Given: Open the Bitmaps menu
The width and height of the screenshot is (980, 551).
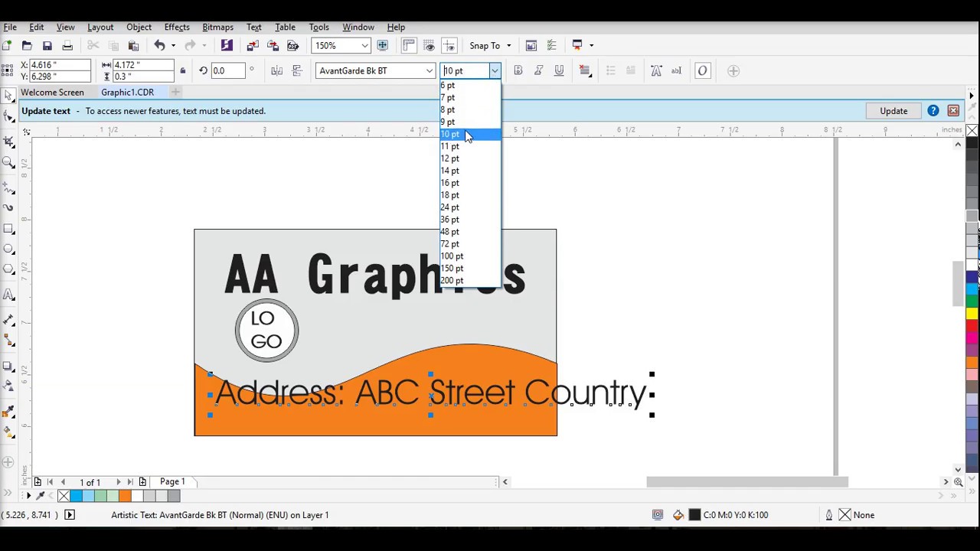Looking at the screenshot, I should coord(217,27).
